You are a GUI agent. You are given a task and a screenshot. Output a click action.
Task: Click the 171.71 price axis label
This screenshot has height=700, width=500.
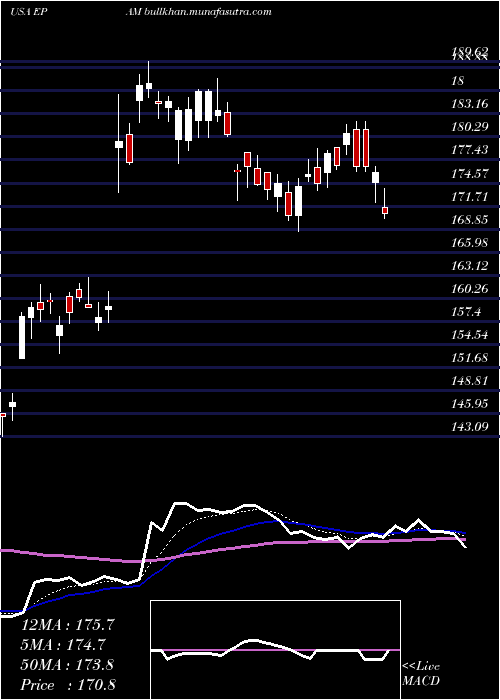tap(470, 197)
